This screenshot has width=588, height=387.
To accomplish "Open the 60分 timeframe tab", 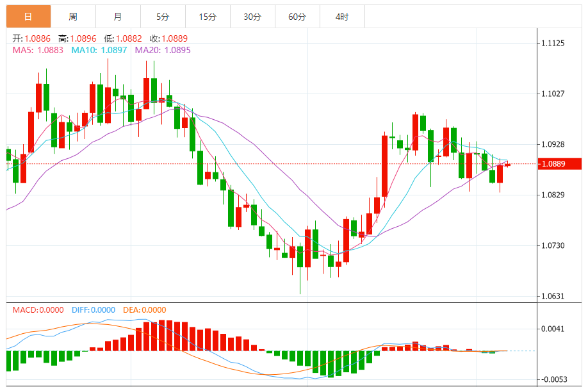I will (297, 17).
